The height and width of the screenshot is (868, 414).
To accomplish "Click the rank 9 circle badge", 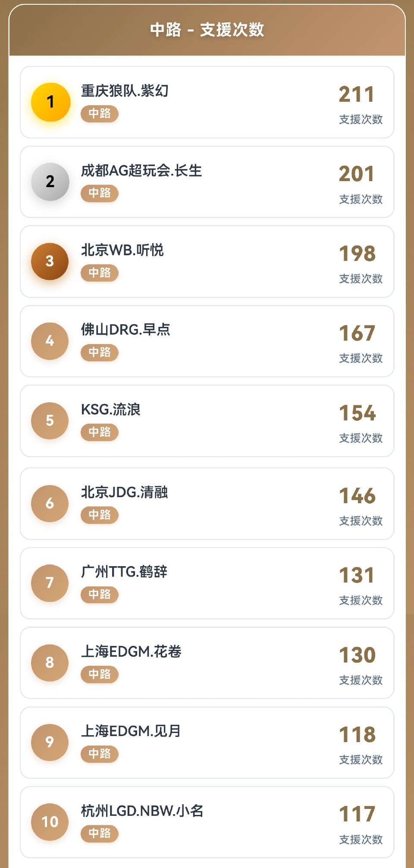I will (50, 742).
